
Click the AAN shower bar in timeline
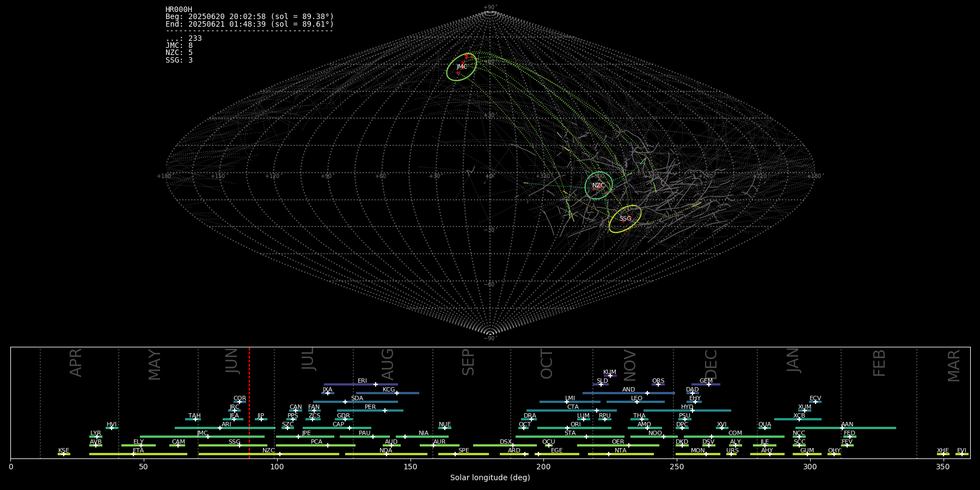(x=844, y=428)
